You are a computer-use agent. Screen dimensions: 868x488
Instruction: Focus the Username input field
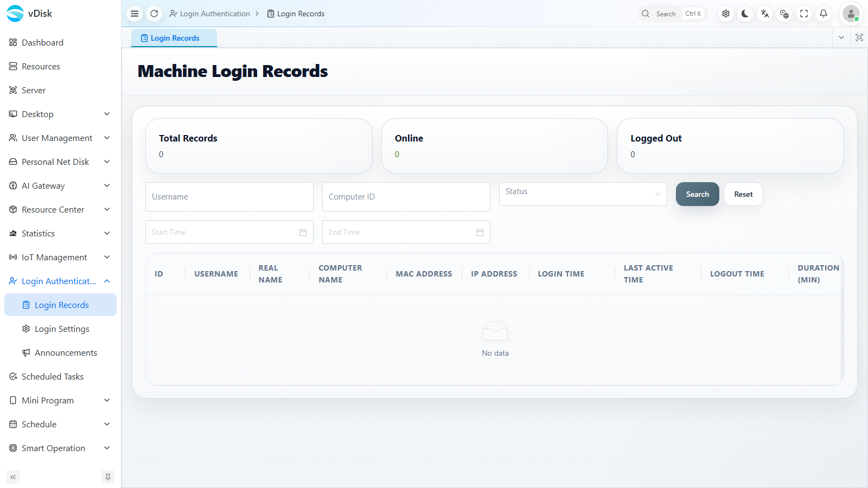pos(229,197)
